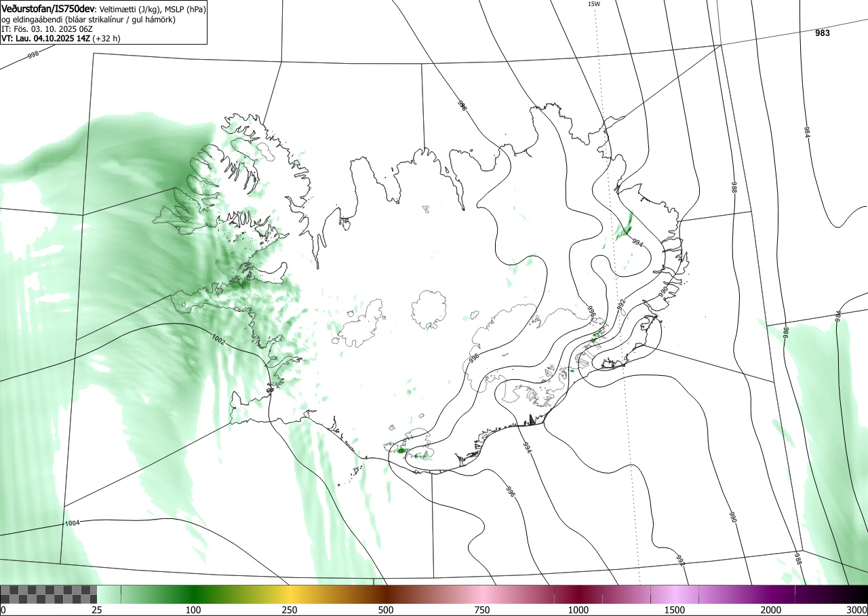Click the colorbar tick label 100

coord(193,610)
